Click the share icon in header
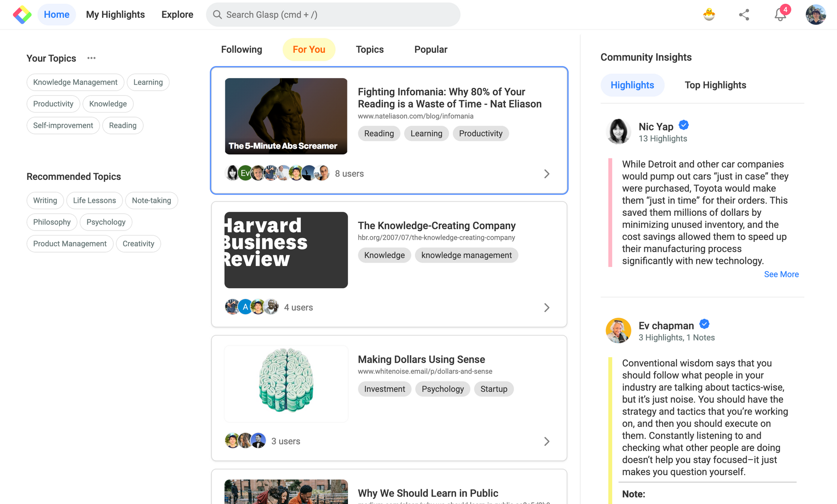The height and width of the screenshot is (504, 837). 744,15
